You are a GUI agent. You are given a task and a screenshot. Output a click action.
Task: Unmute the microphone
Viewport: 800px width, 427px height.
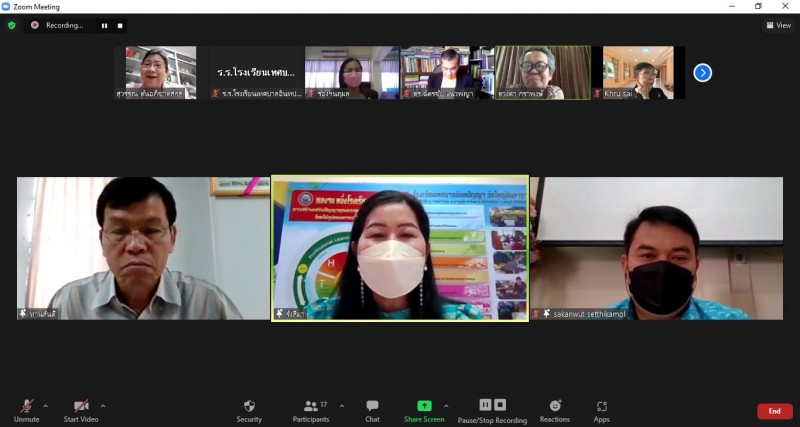coord(27,411)
